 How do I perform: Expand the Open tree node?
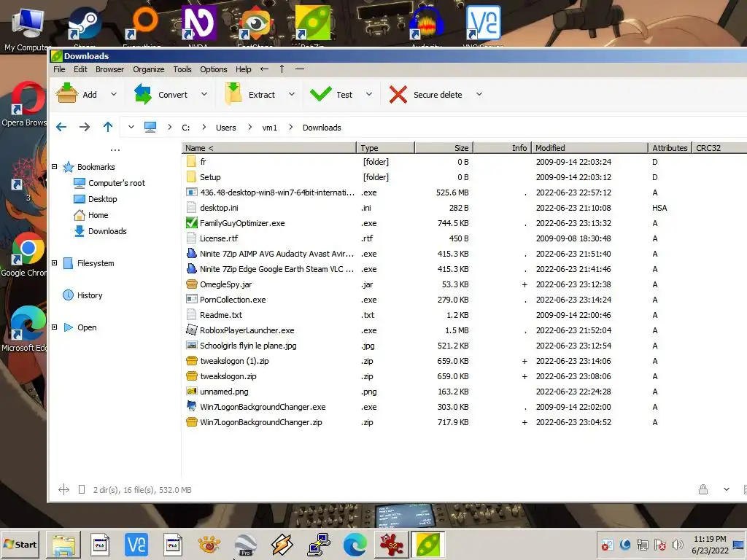point(54,327)
